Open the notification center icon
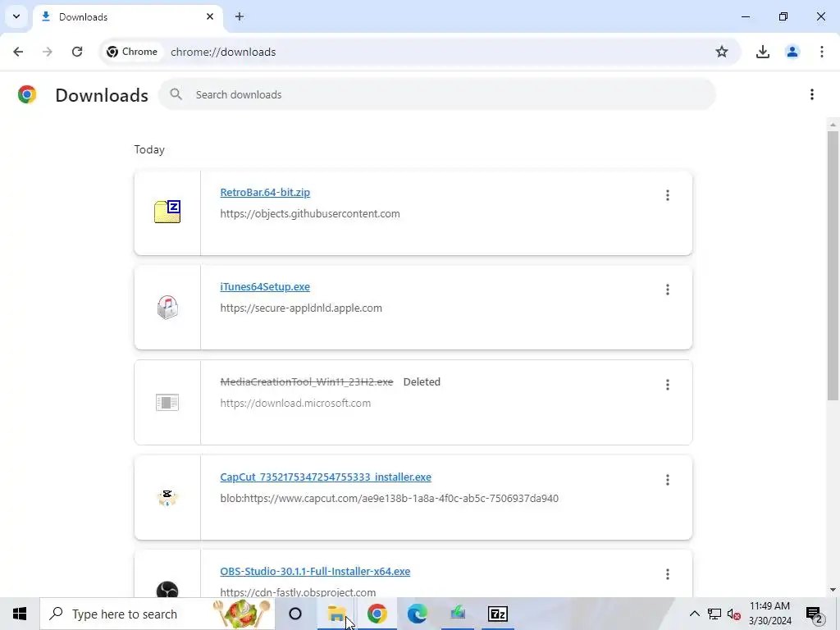This screenshot has width=840, height=630. (815, 614)
